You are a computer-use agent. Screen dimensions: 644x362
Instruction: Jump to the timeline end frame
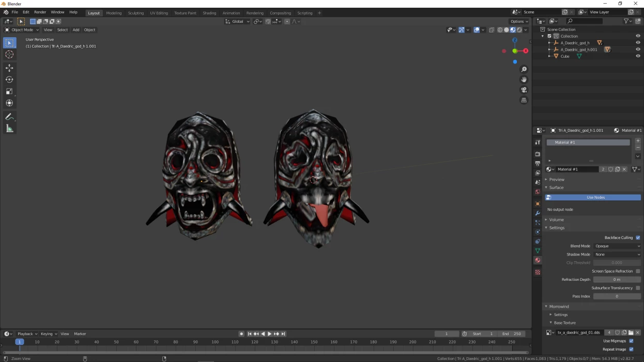[283, 334]
